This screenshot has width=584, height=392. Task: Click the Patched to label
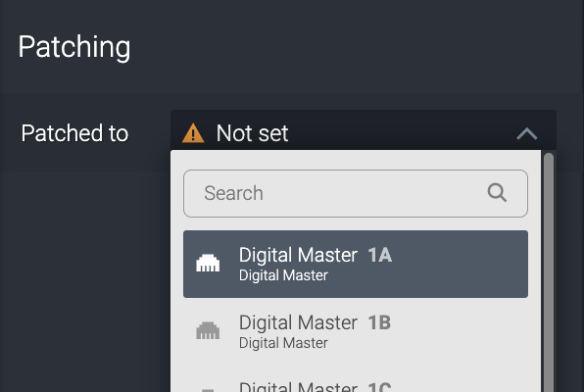click(x=74, y=133)
